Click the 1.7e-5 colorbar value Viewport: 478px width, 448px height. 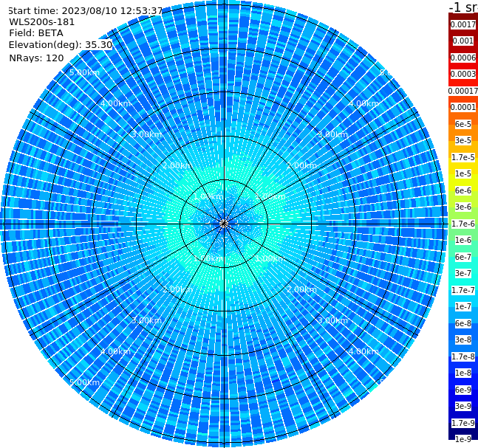[x=463, y=157]
